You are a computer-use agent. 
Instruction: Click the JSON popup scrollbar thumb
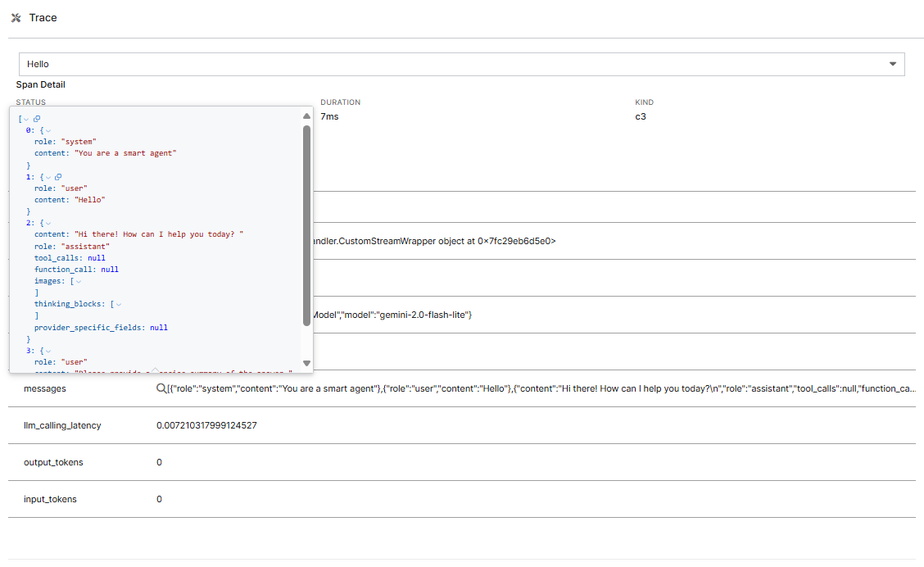(x=306, y=221)
